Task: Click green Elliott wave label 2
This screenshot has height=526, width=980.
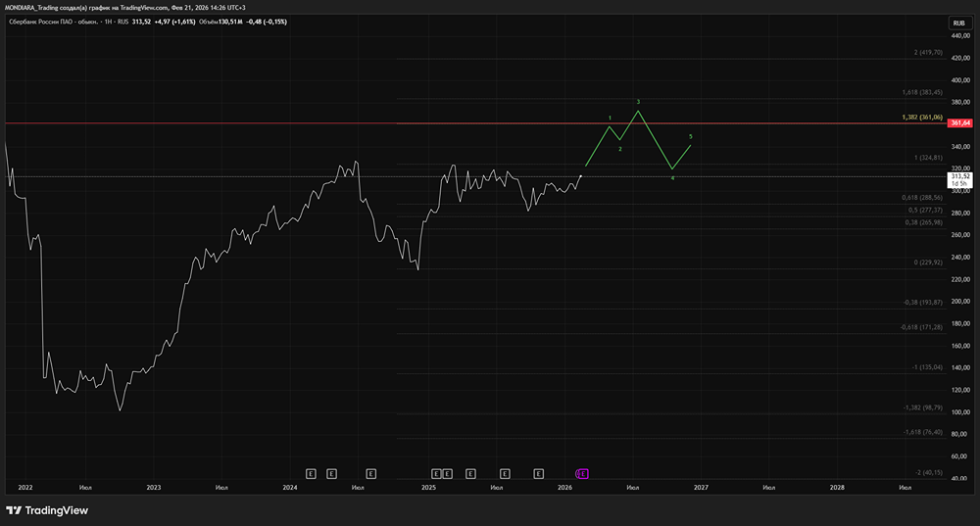Action: point(620,149)
